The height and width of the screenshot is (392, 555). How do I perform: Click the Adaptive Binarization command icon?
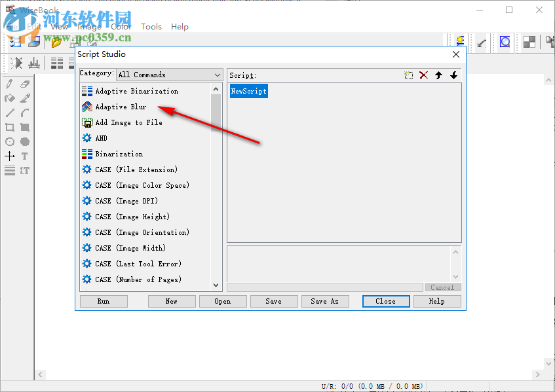87,91
